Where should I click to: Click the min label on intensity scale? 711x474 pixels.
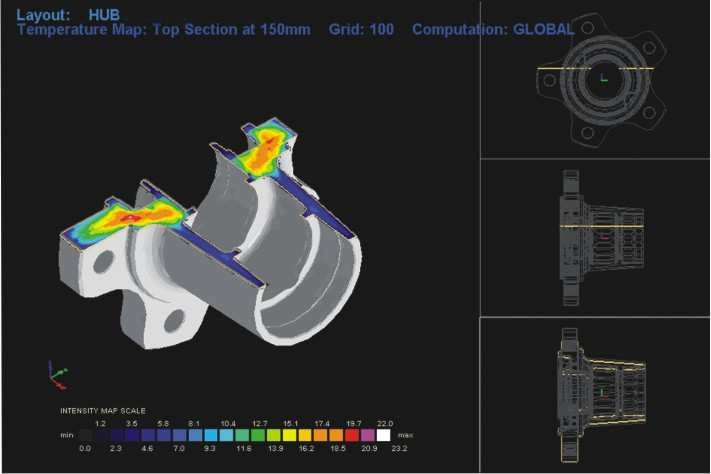67,436
